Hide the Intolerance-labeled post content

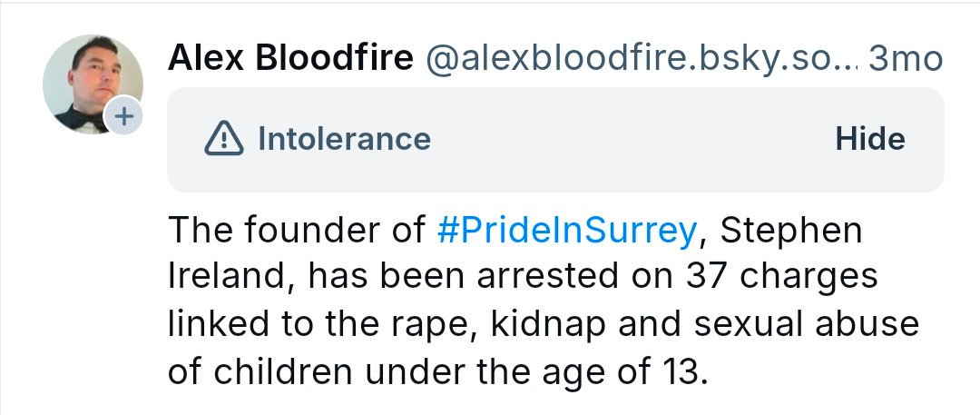tap(869, 139)
